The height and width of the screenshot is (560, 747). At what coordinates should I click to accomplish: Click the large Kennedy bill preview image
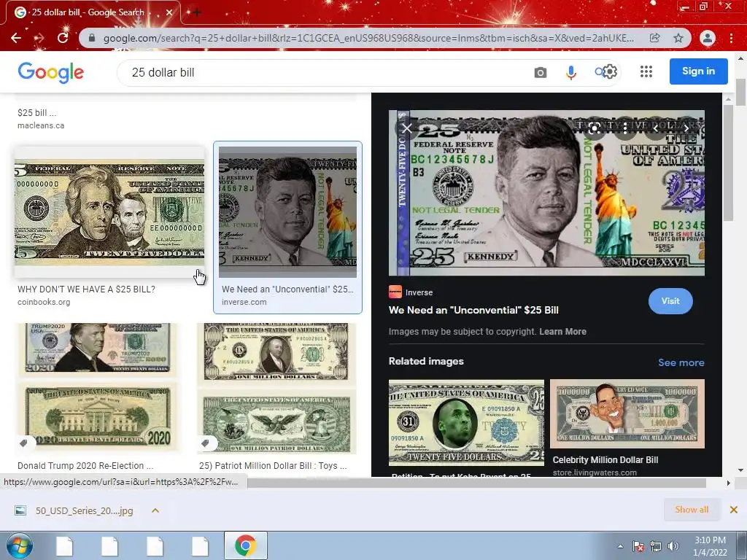[546, 192]
